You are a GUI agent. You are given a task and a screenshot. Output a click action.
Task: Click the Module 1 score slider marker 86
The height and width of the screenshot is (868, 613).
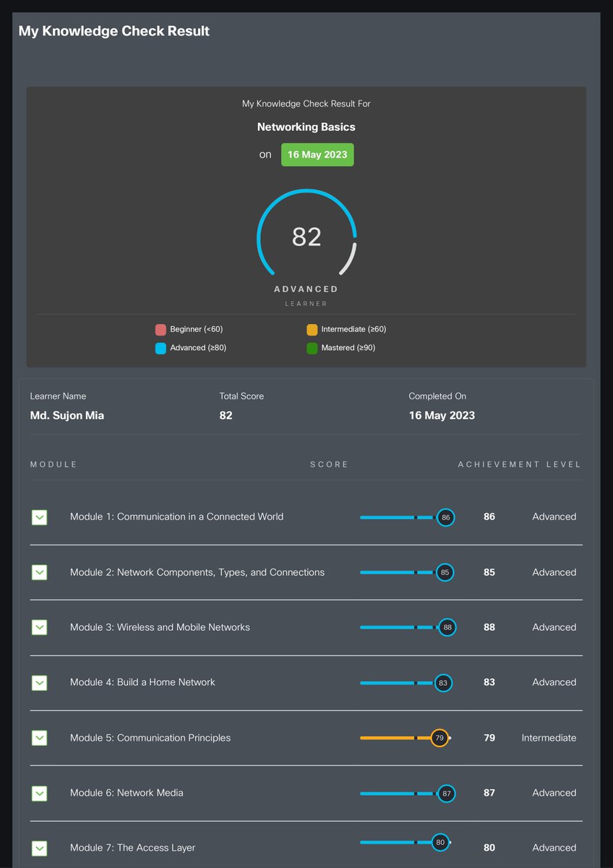tap(446, 517)
